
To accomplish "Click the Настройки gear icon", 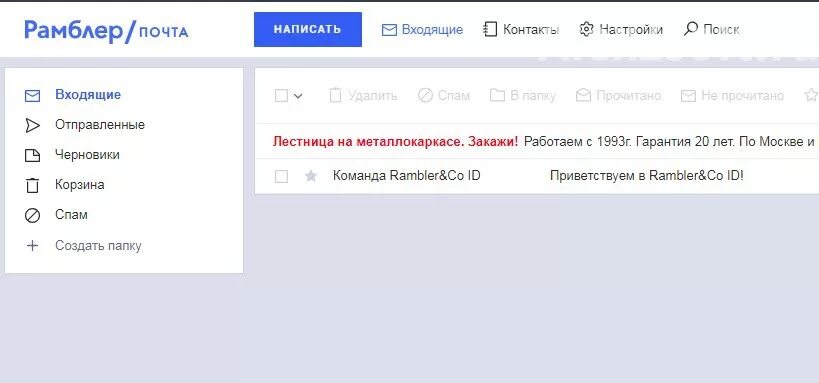I will [x=587, y=30].
